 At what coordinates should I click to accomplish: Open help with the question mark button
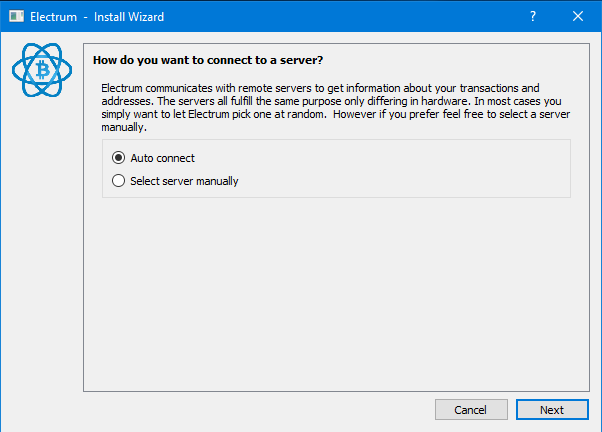click(533, 16)
